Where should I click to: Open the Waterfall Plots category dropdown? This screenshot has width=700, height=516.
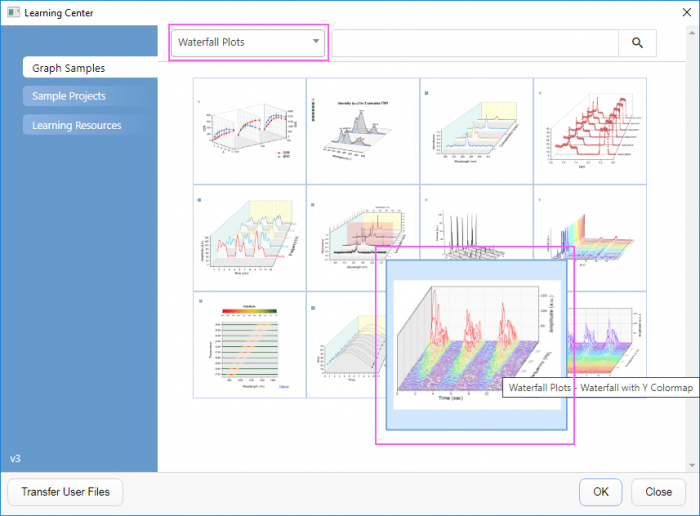tap(248, 42)
